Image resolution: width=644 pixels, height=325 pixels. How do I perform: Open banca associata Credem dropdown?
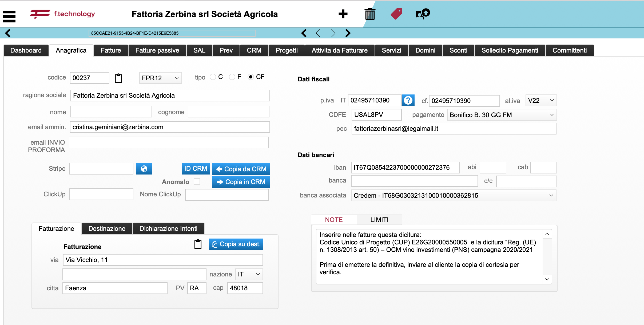pos(454,196)
